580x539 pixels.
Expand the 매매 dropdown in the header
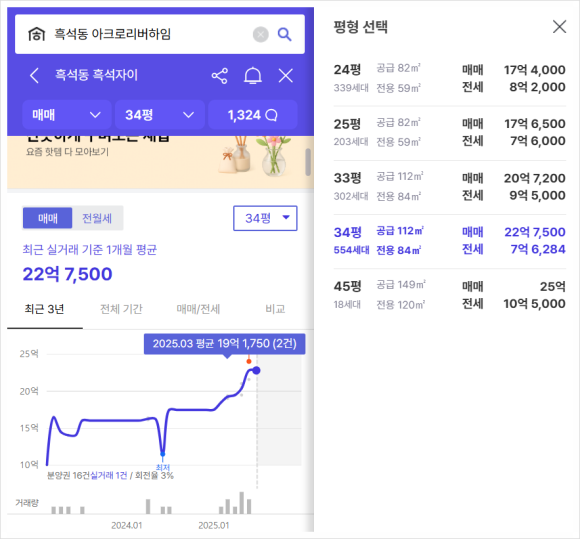tap(67, 115)
